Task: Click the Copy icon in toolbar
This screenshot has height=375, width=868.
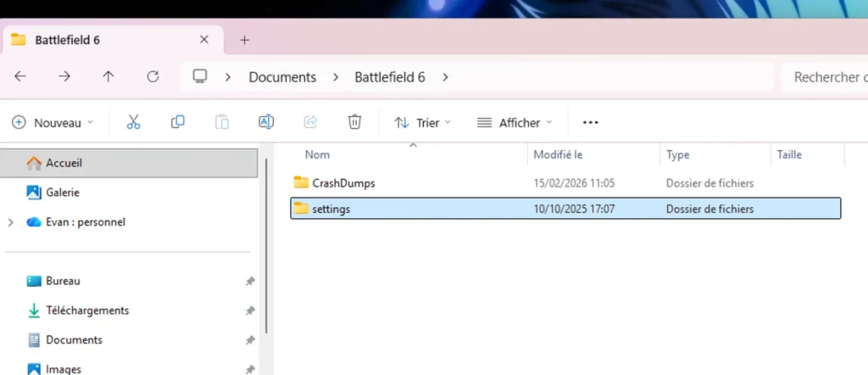Action: click(x=177, y=122)
